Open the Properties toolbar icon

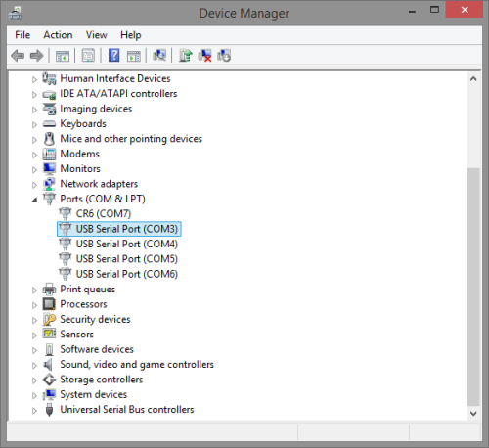(x=88, y=56)
